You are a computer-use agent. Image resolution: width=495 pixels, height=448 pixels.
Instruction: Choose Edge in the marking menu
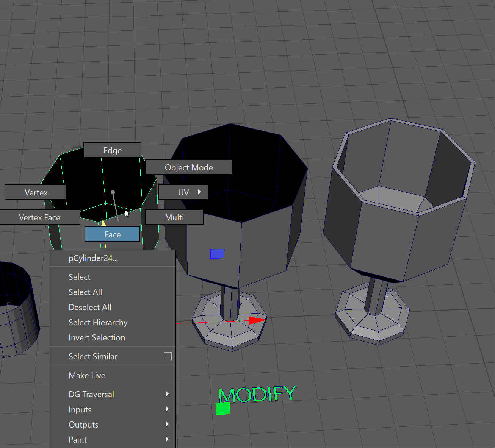pos(112,150)
